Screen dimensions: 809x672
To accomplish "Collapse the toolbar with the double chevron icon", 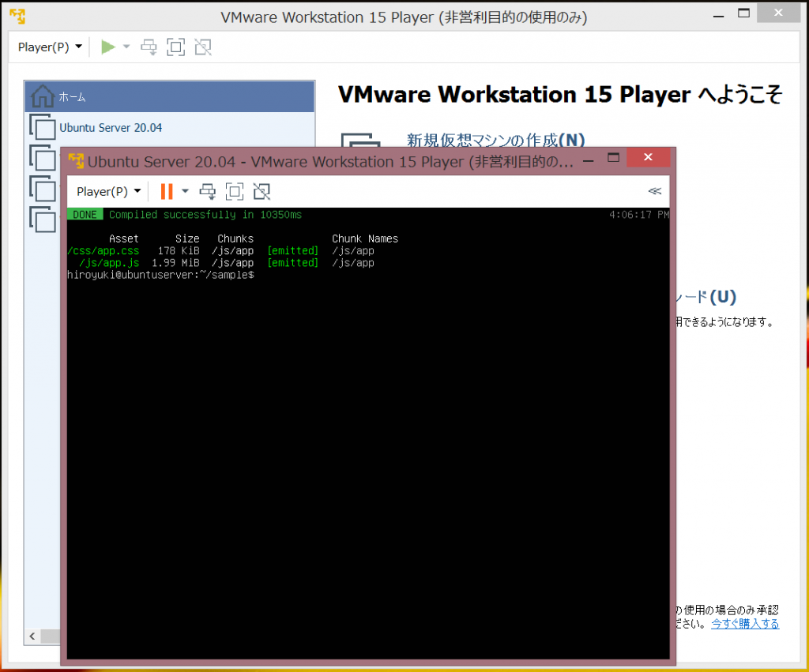I will [655, 191].
